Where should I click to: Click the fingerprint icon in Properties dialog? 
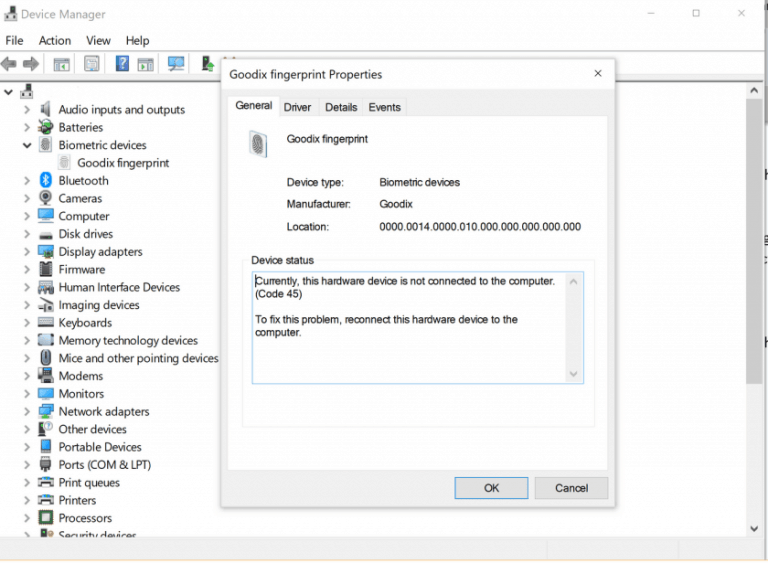(258, 144)
